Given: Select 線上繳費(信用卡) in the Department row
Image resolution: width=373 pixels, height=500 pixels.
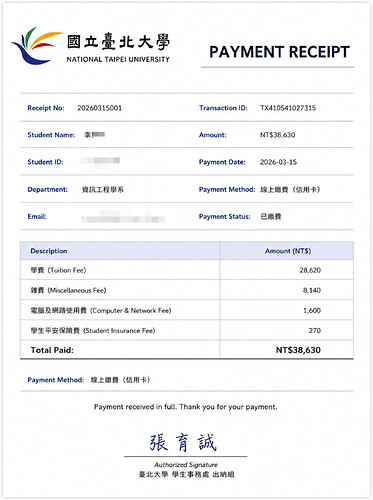Looking at the screenshot, I should [290, 190].
